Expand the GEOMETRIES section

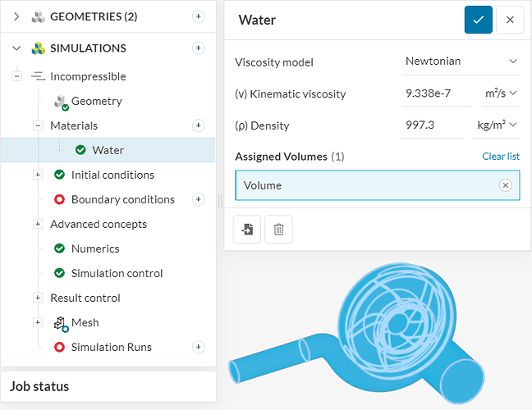(16, 16)
